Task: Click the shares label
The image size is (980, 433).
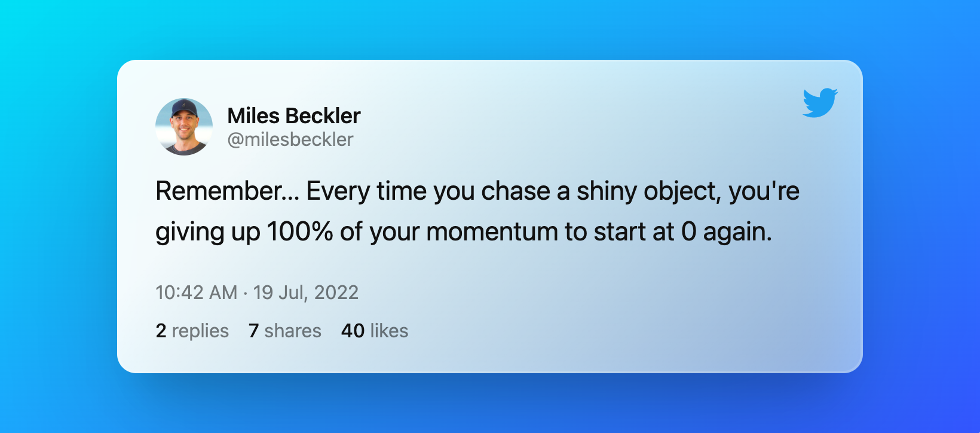Action: click(x=293, y=331)
